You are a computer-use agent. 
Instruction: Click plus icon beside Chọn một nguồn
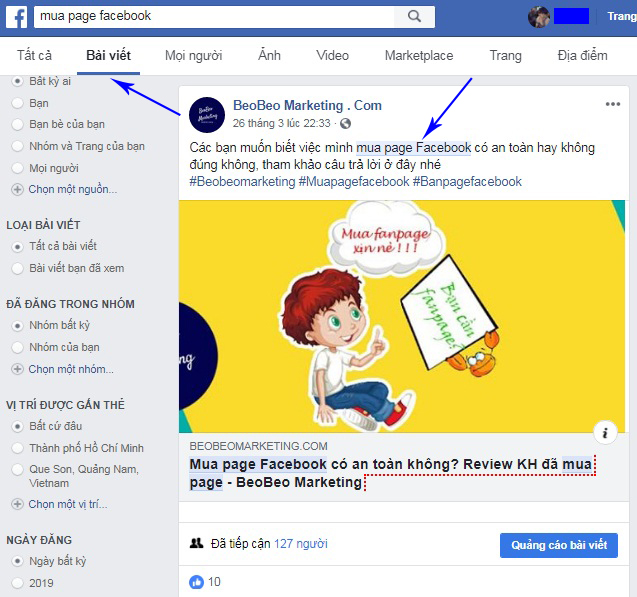[17, 190]
